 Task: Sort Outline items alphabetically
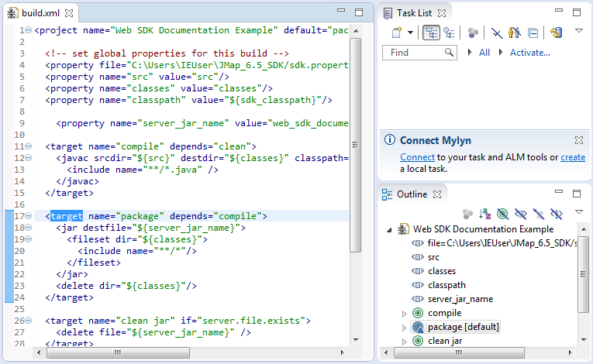(485, 213)
